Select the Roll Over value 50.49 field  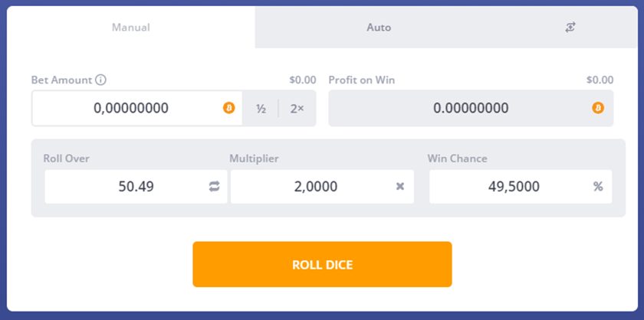click(136, 187)
